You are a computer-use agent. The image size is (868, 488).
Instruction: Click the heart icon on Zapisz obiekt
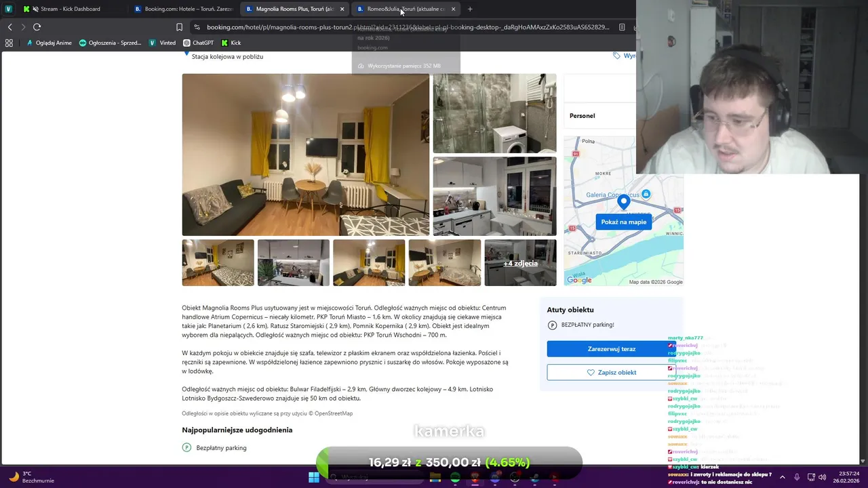[591, 372]
